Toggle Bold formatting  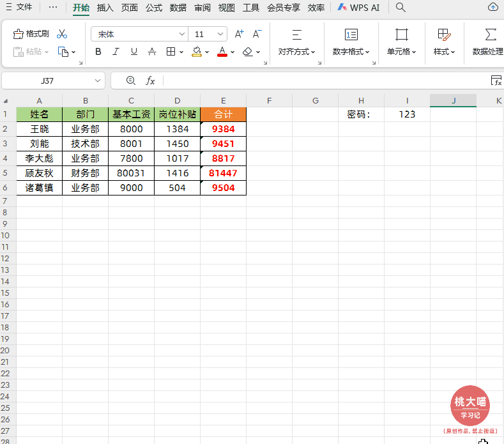tap(98, 52)
